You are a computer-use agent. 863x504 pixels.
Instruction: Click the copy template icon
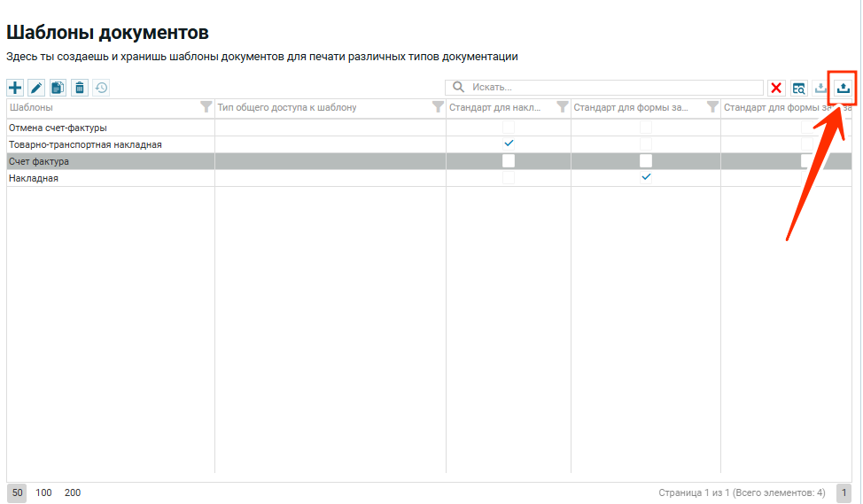[x=58, y=88]
